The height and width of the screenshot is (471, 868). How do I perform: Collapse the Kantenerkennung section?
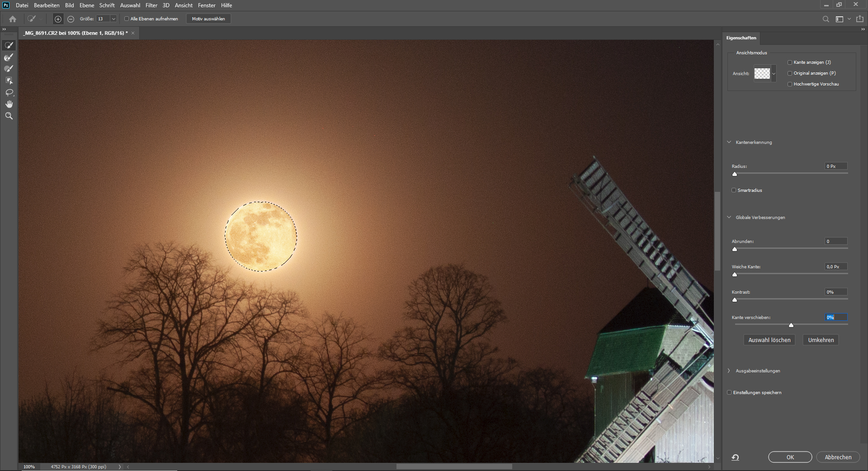[x=729, y=142]
